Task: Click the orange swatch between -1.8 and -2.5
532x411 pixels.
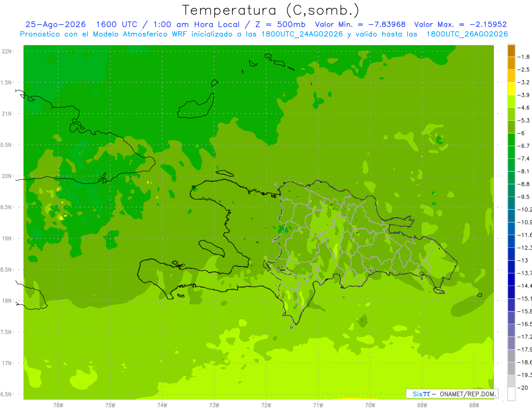Action: [511, 63]
